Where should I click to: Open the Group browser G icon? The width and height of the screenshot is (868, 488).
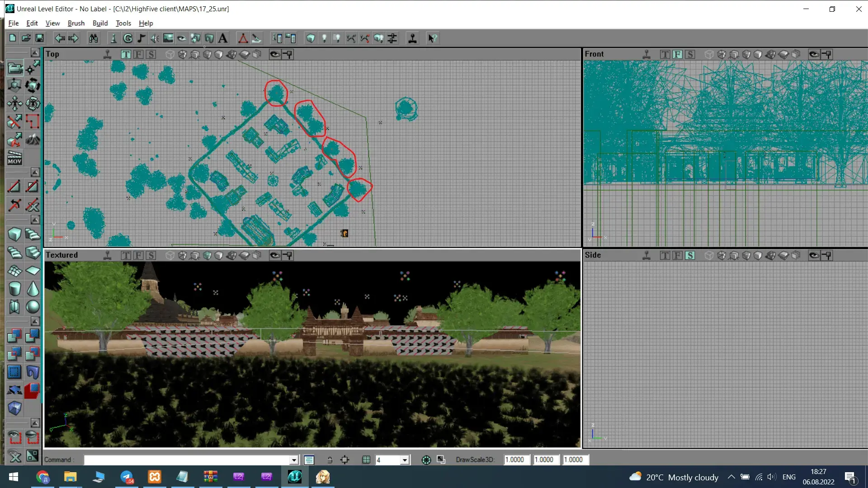(128, 38)
